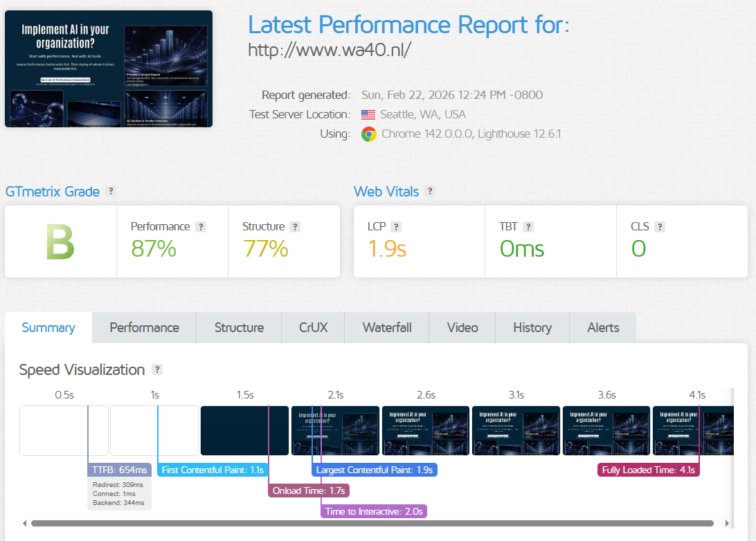Viewport: 756px width, 541px height.
Task: Click the Speed Visualization help icon
Action: pyautogui.click(x=157, y=370)
